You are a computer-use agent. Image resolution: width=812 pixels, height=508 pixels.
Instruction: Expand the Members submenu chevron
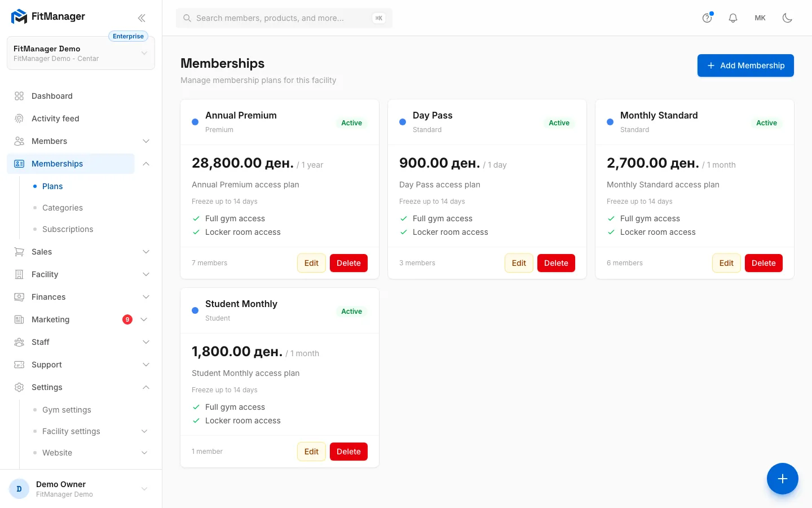(x=146, y=141)
